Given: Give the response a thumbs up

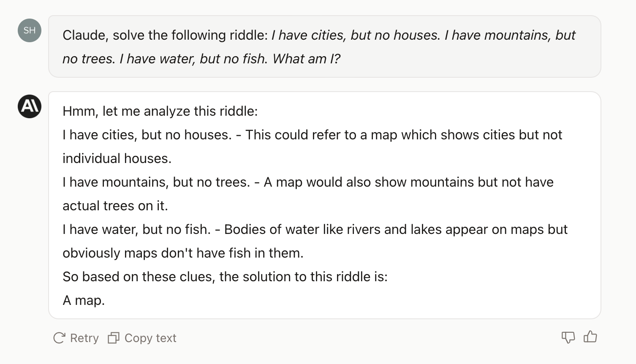Looking at the screenshot, I should (590, 337).
